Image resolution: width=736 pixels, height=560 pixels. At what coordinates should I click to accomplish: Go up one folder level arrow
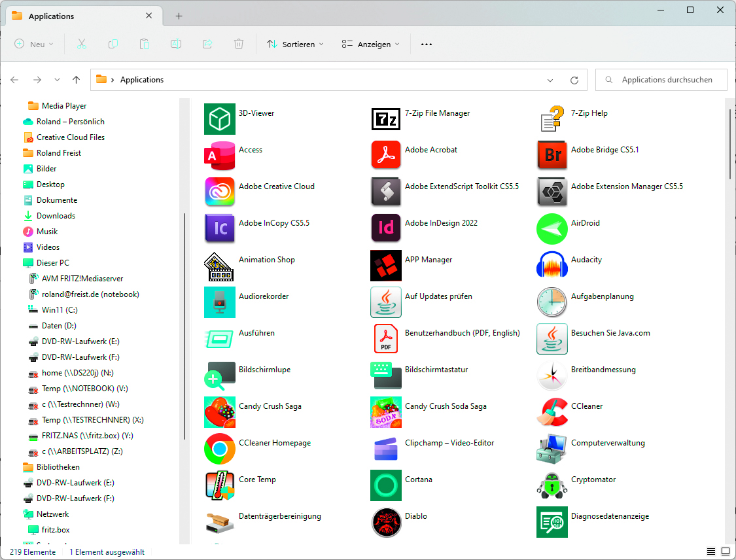click(76, 80)
